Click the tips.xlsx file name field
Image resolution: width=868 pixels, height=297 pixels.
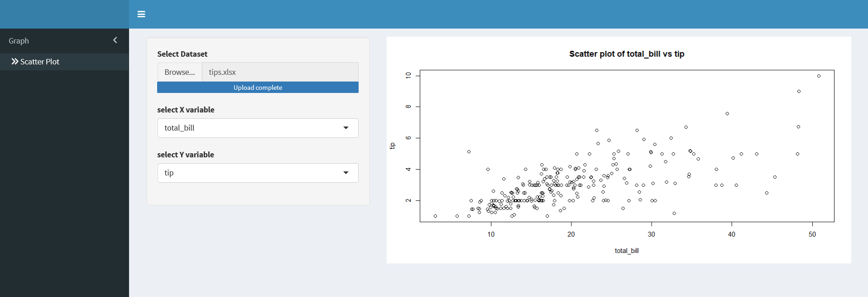[x=280, y=72]
